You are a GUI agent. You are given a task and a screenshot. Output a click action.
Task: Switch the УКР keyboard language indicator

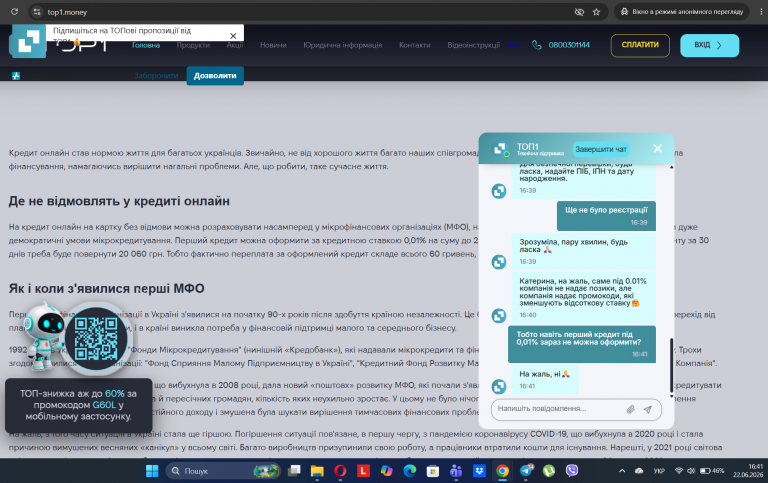(659, 471)
